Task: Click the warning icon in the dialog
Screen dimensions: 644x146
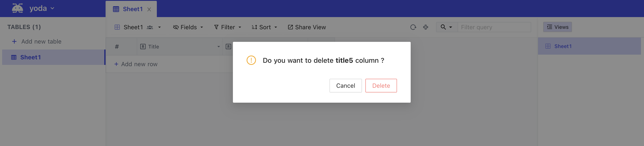Action: click(251, 60)
